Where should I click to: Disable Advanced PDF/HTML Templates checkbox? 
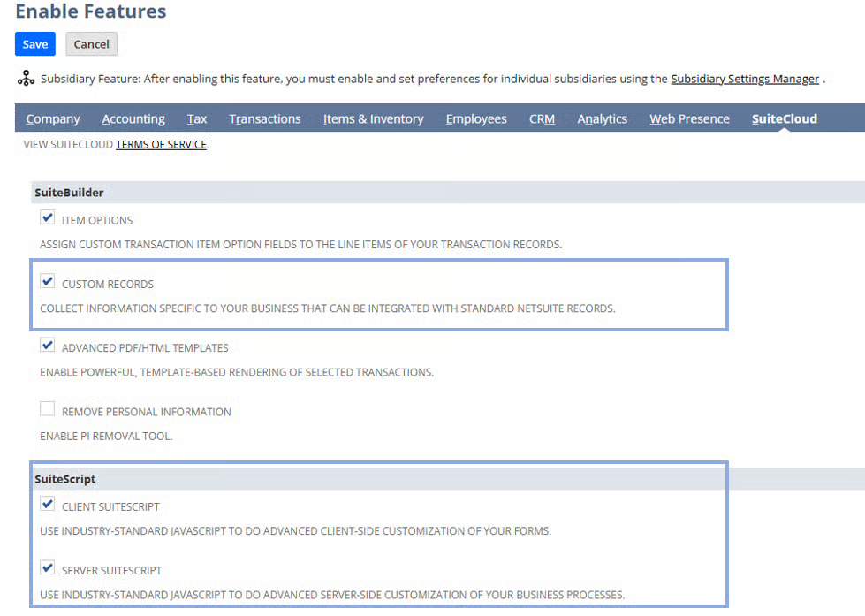point(48,346)
